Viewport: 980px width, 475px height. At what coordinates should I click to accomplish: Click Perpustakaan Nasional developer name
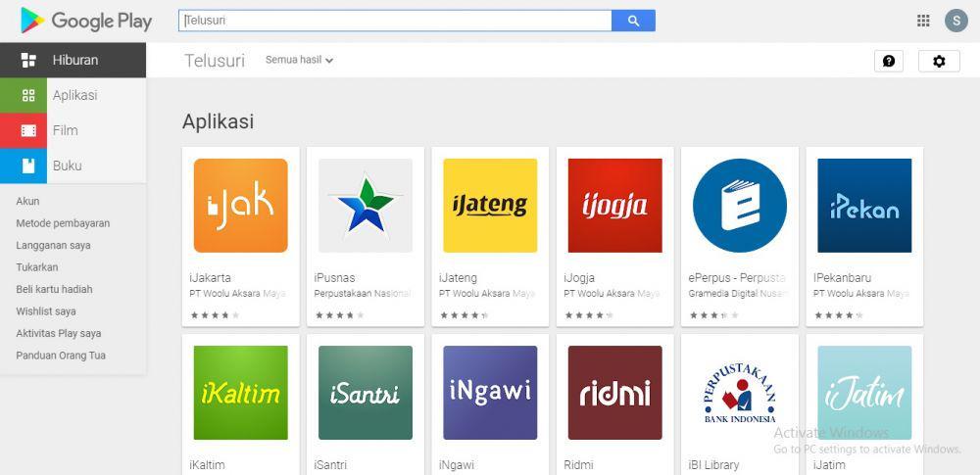click(363, 293)
